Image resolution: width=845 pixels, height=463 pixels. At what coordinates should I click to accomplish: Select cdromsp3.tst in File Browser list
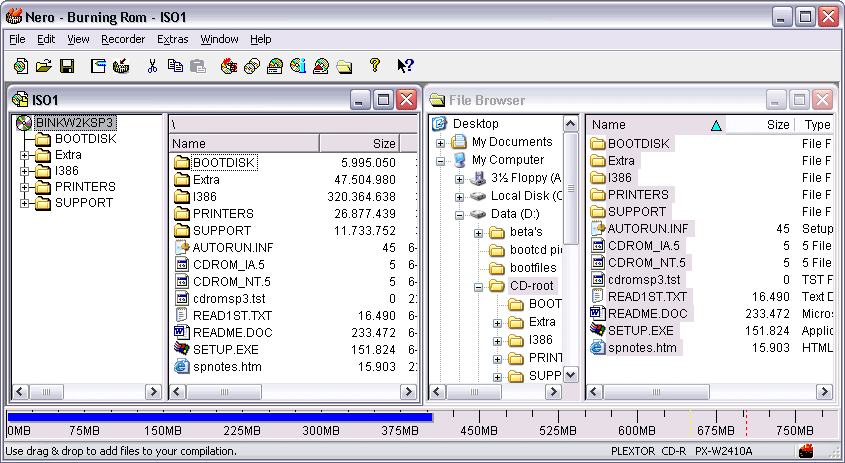pos(644,280)
